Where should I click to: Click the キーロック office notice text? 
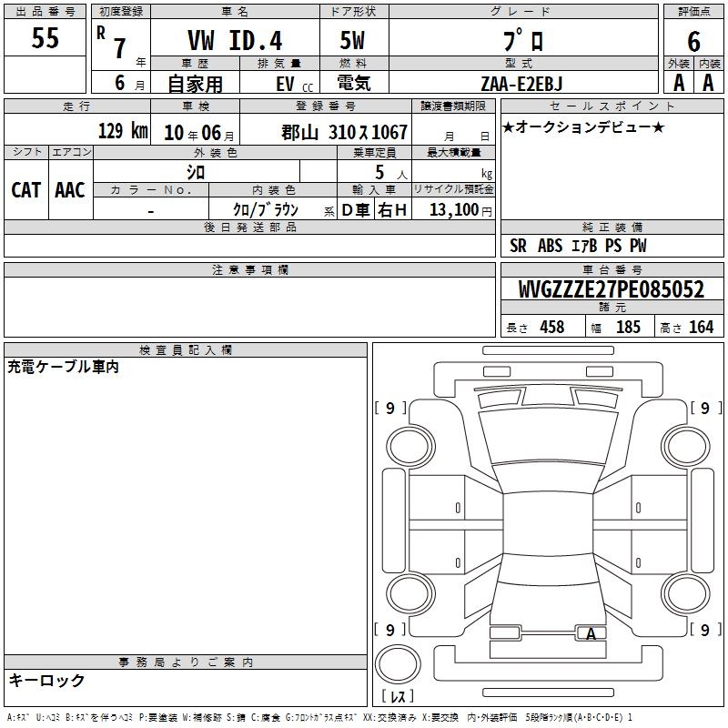(x=47, y=680)
